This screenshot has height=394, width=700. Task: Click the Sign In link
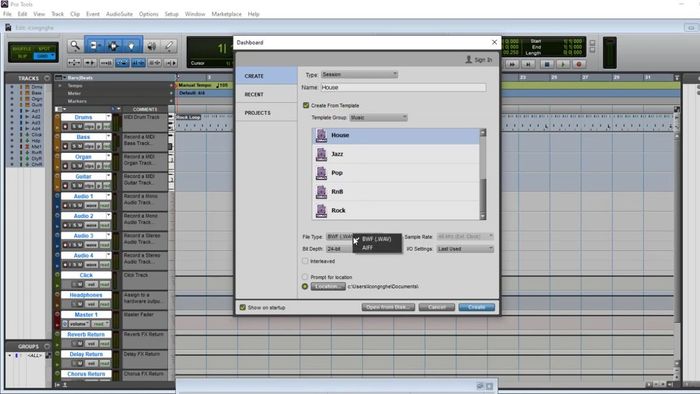[483, 59]
